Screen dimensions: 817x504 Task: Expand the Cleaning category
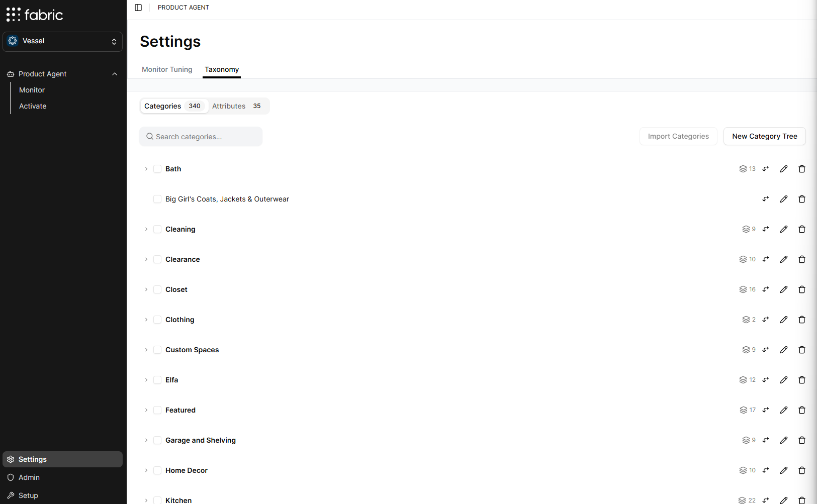pos(146,229)
